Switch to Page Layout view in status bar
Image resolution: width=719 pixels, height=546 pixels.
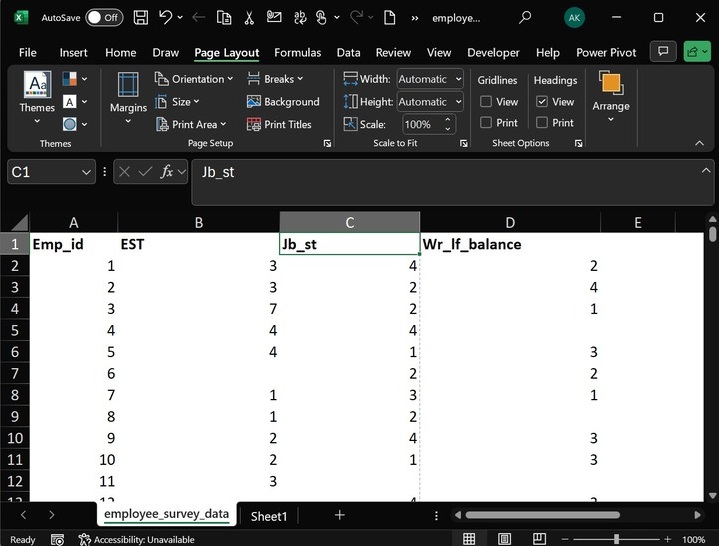504,539
